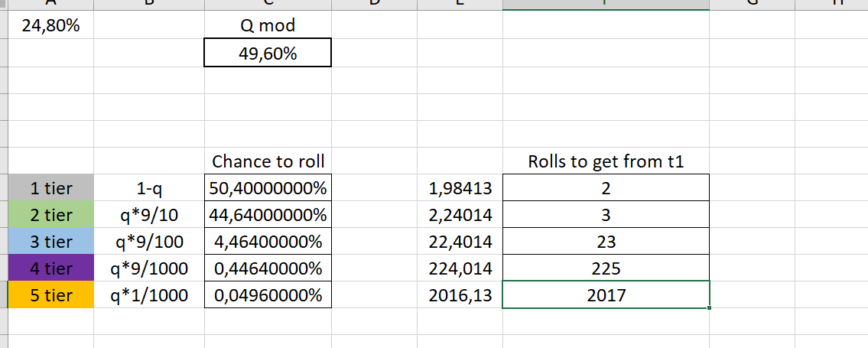This screenshot has width=868, height=348.
Task: Select the 4,46400000% cell
Action: click(x=268, y=241)
